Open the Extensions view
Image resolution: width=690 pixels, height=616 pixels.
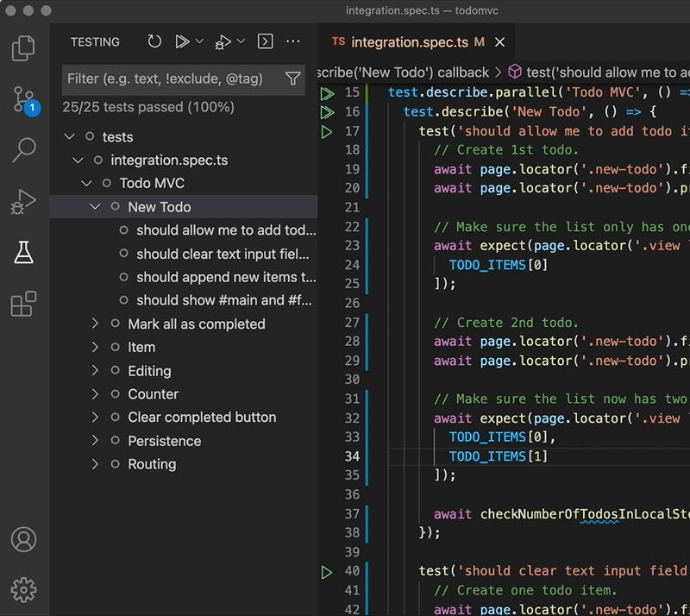coord(23,304)
